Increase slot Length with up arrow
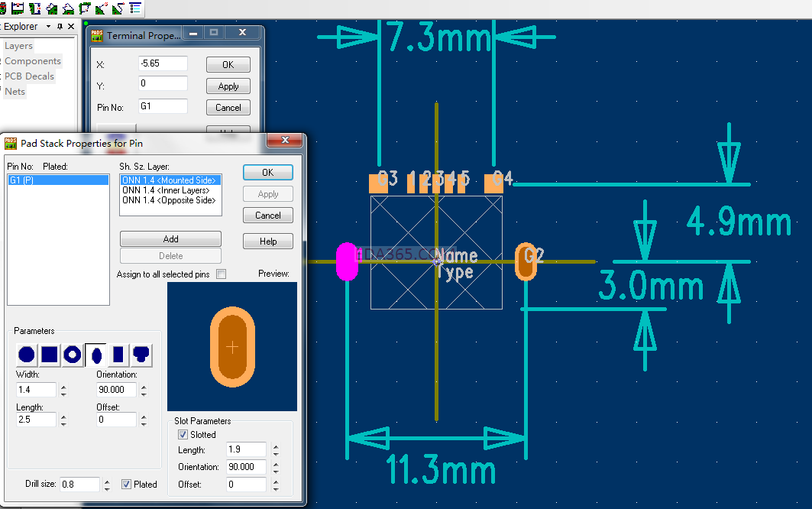The image size is (812, 509). coord(276,446)
